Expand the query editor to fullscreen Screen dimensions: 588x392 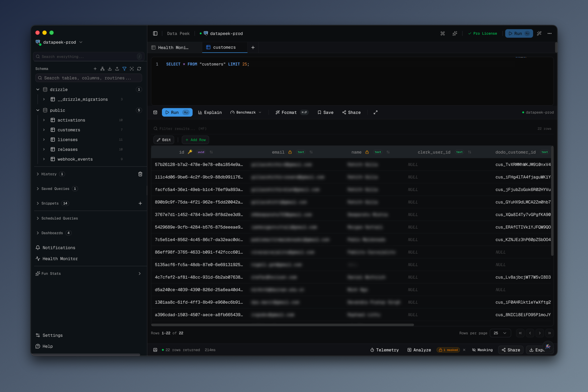tap(375, 112)
